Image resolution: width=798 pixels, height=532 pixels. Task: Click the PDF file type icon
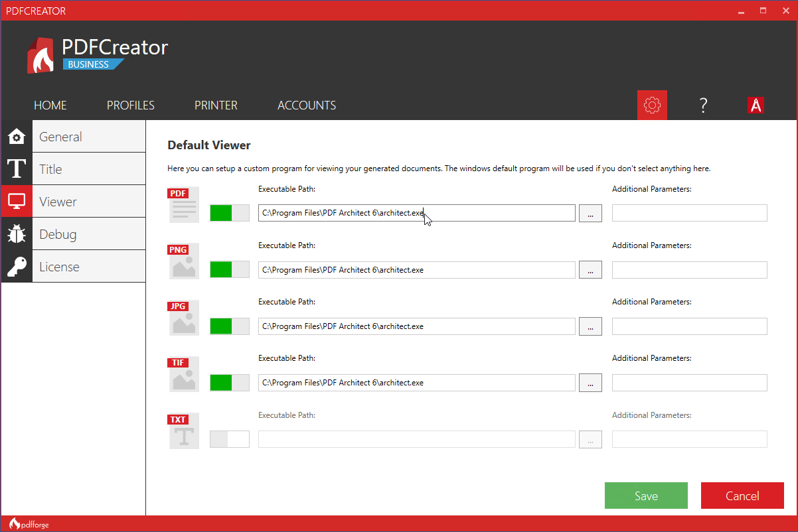183,204
